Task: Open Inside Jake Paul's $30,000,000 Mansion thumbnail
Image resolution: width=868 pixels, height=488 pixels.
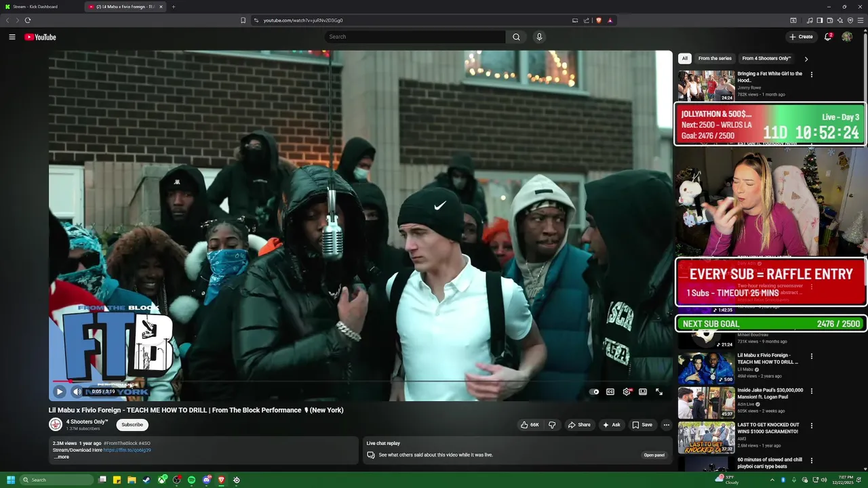Action: [706, 403]
